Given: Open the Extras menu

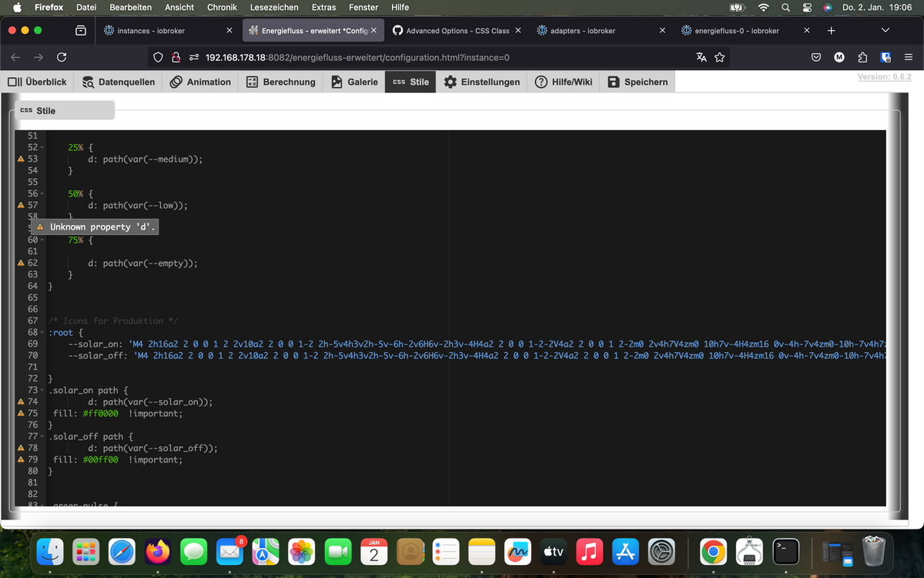Looking at the screenshot, I should click(323, 8).
